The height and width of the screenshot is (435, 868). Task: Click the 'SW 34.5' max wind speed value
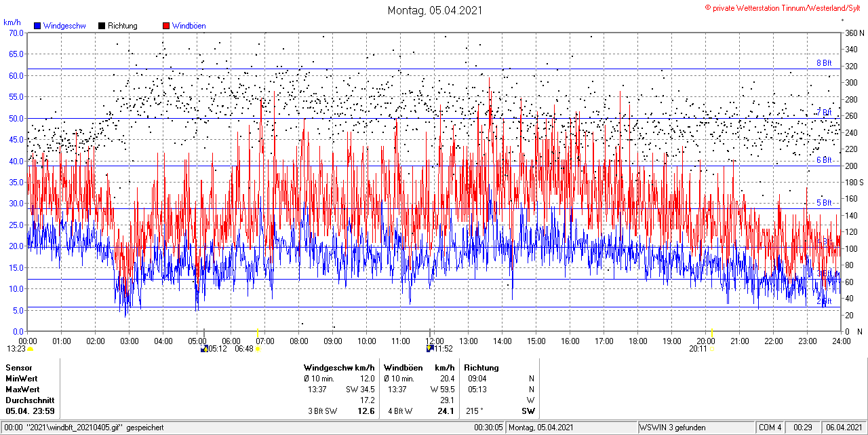[360, 390]
